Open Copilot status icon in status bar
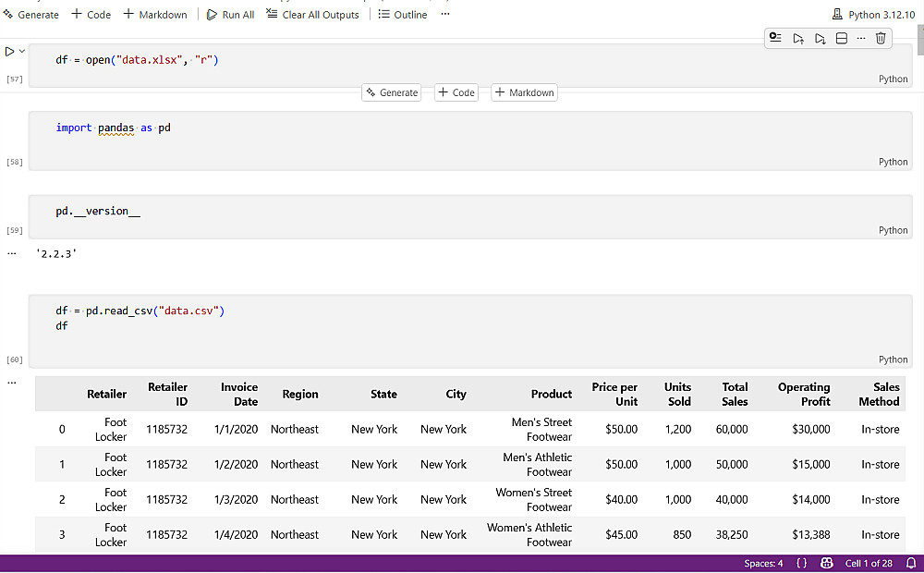The image size is (924, 573). click(827, 564)
